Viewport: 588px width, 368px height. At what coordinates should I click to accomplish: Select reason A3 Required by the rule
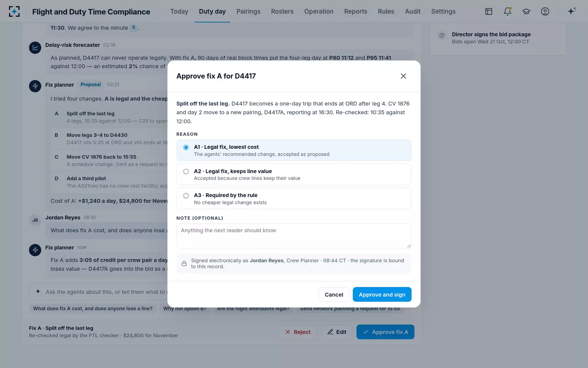294,199
